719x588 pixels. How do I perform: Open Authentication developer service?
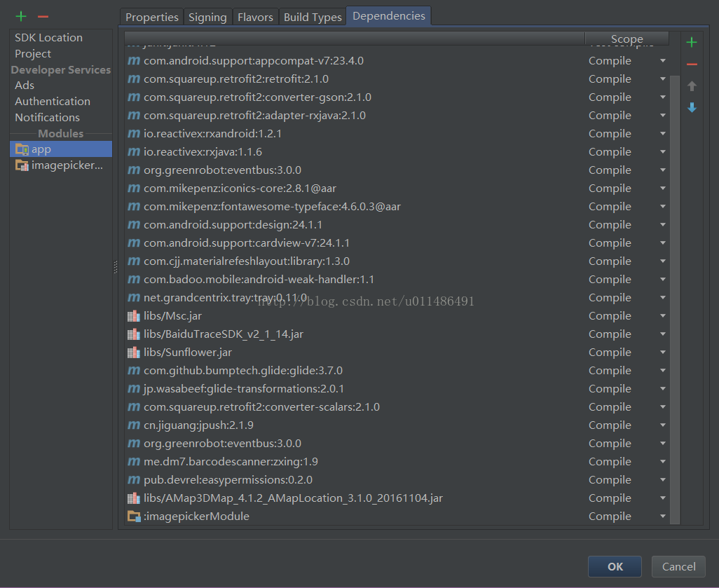(x=53, y=102)
